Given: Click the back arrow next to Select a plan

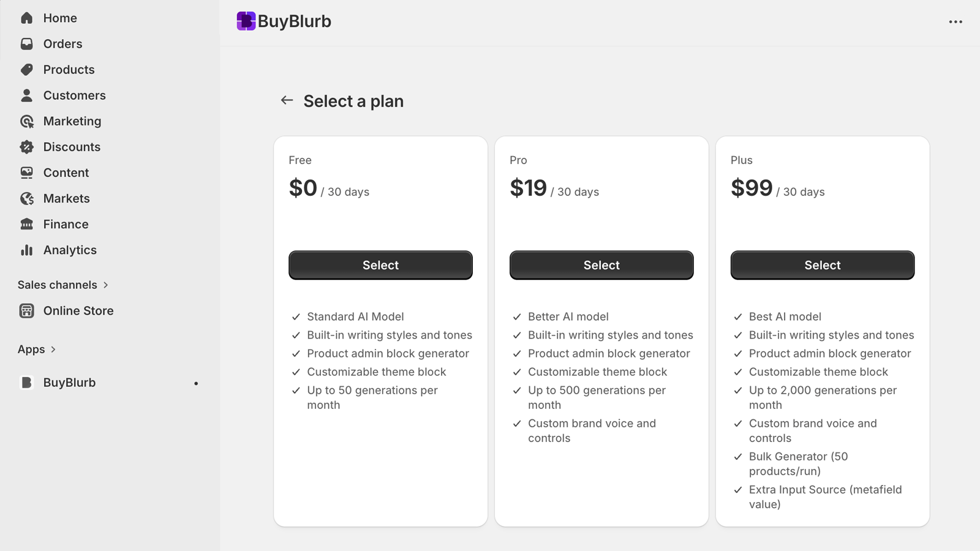Looking at the screenshot, I should click(x=287, y=100).
